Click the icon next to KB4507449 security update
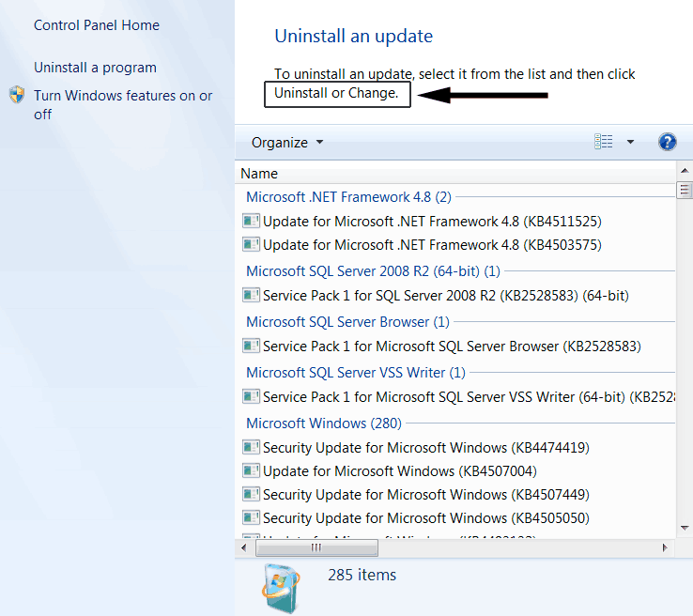 (251, 494)
